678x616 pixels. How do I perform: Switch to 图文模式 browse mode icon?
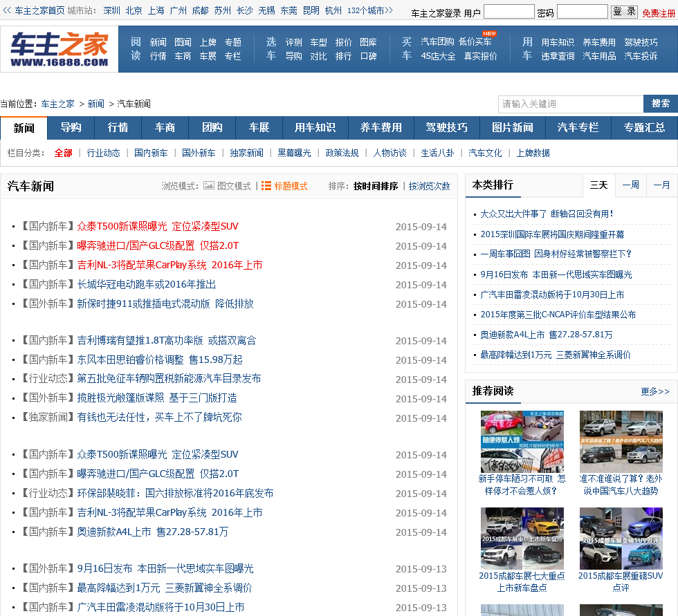[x=209, y=186]
